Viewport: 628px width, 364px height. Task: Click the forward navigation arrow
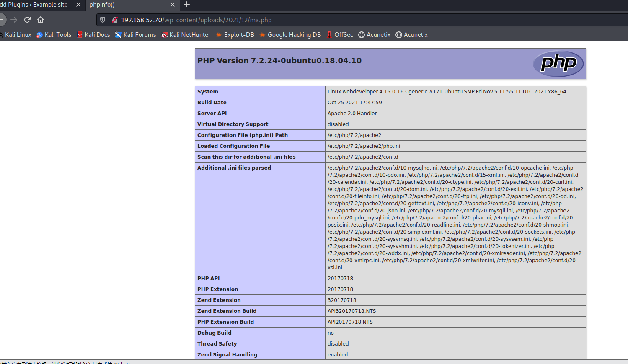point(14,20)
